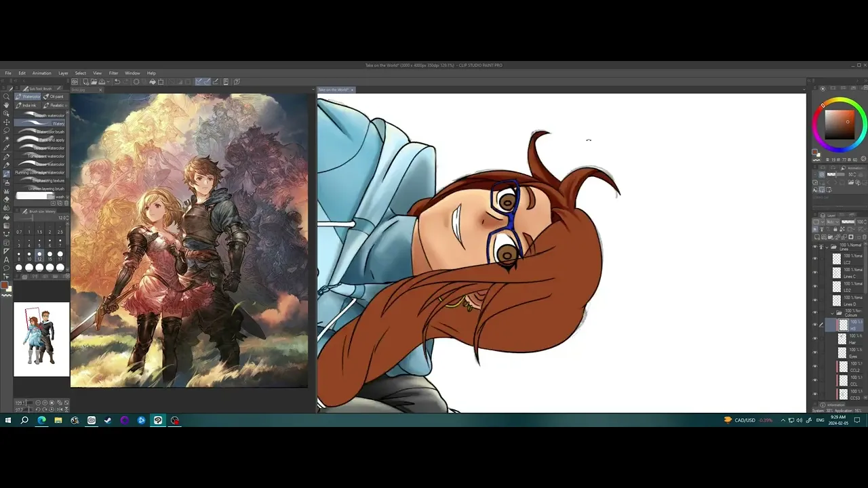
Task: Toggle visibility of HS layer
Action: (x=814, y=325)
